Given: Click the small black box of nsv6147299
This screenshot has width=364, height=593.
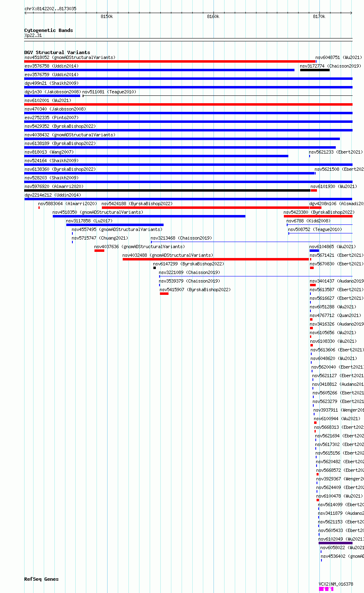Looking at the screenshot, I should click(x=155, y=268).
